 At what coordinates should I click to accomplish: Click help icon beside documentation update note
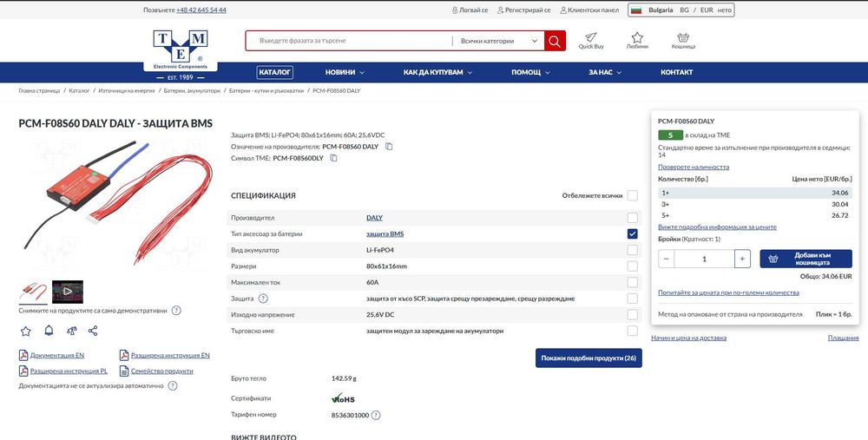tap(173, 386)
